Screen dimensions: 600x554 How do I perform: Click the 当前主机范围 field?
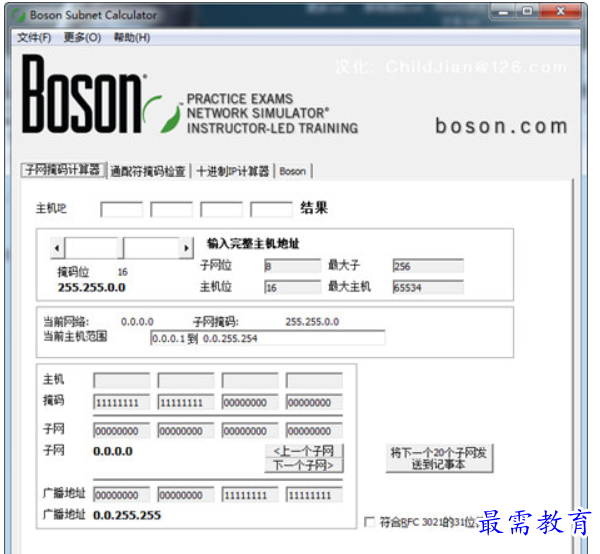pos(267,338)
